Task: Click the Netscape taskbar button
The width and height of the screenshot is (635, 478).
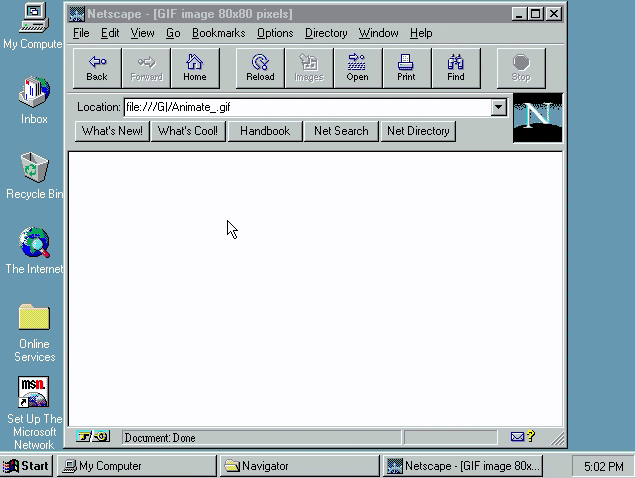Action: tap(462, 466)
